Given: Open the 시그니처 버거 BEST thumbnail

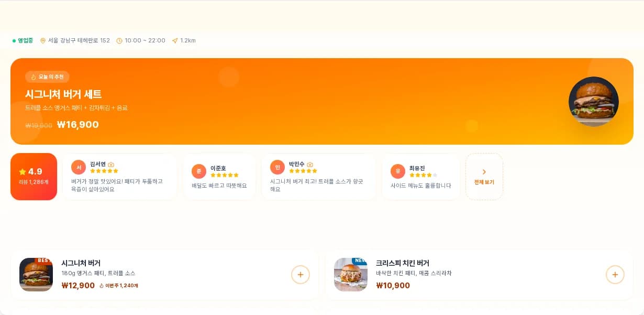Looking at the screenshot, I should point(36,275).
